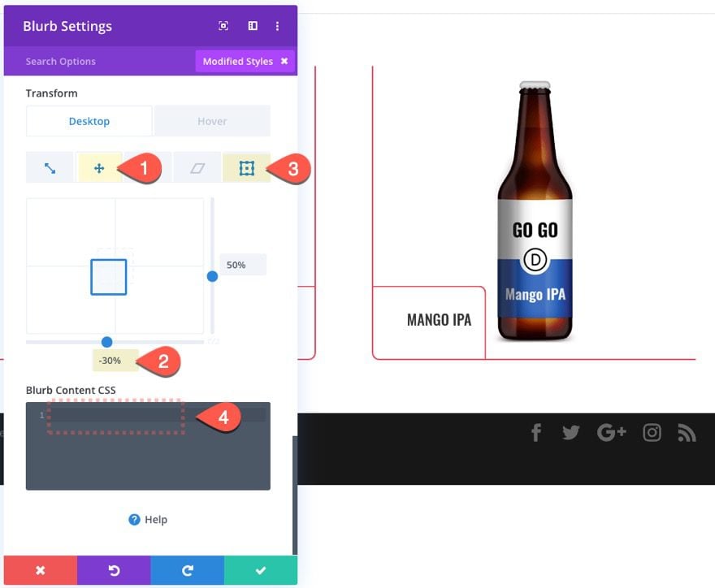Remove the Modified Styles filter

point(284,61)
